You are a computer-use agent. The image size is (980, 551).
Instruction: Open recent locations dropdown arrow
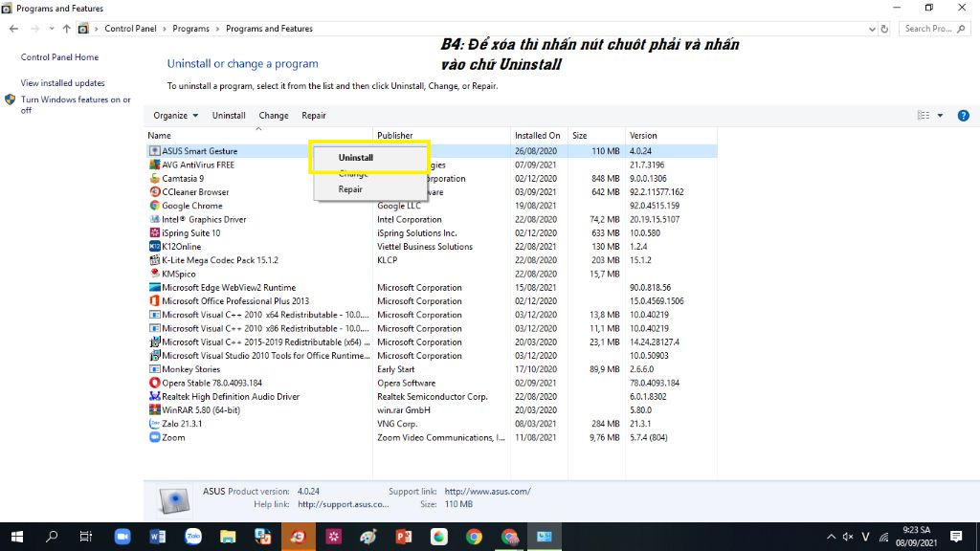tap(52, 29)
